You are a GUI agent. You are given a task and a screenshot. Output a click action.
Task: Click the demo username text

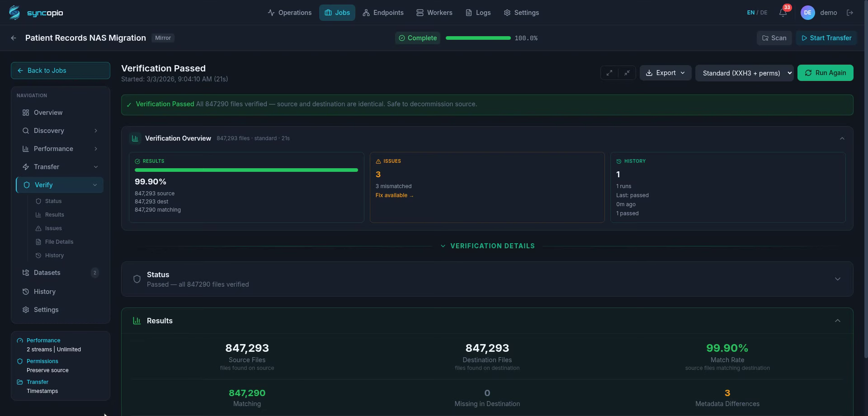click(x=829, y=13)
